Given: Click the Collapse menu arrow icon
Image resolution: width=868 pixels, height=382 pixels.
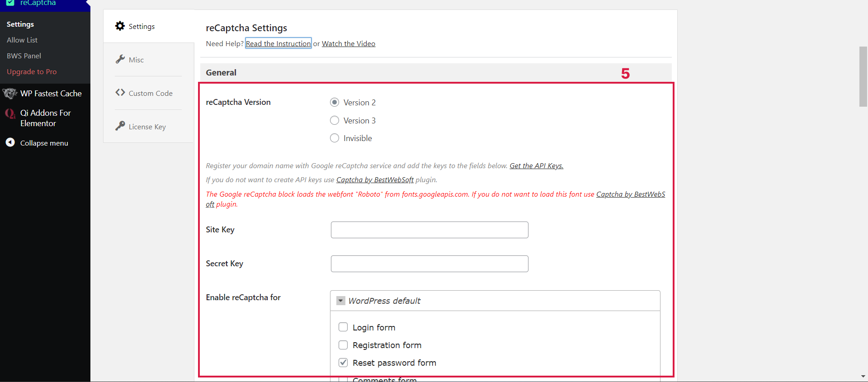Looking at the screenshot, I should [x=10, y=142].
